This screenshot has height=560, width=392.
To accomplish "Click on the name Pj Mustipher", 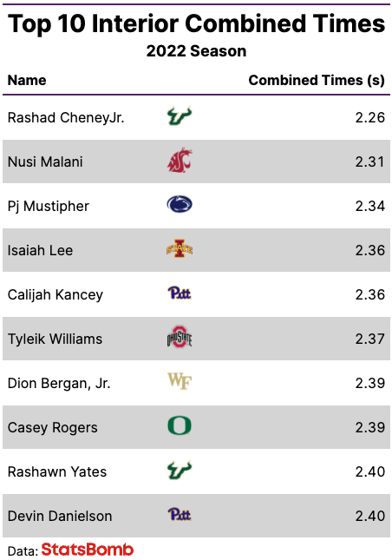I will 49,207.
